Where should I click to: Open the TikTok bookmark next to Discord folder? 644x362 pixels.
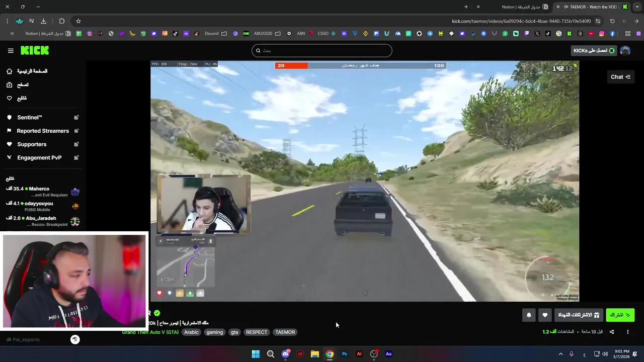pos(176,34)
